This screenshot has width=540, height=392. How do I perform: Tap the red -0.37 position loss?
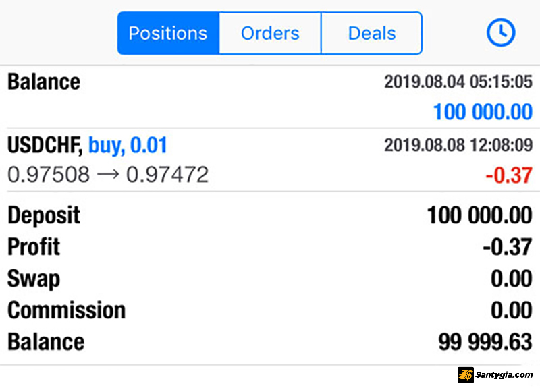[x=509, y=175]
